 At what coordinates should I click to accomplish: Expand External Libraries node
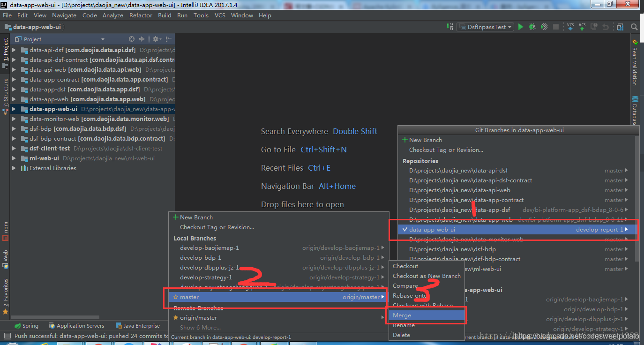click(x=14, y=168)
